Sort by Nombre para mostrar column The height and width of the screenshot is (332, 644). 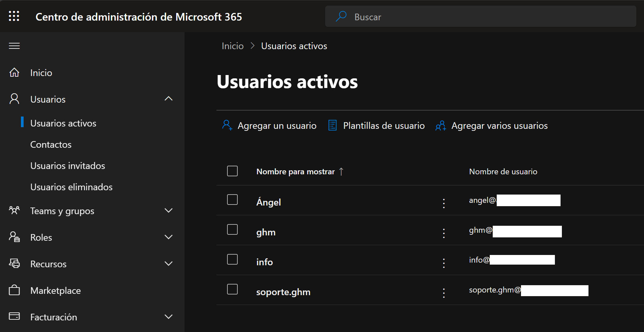click(x=295, y=172)
